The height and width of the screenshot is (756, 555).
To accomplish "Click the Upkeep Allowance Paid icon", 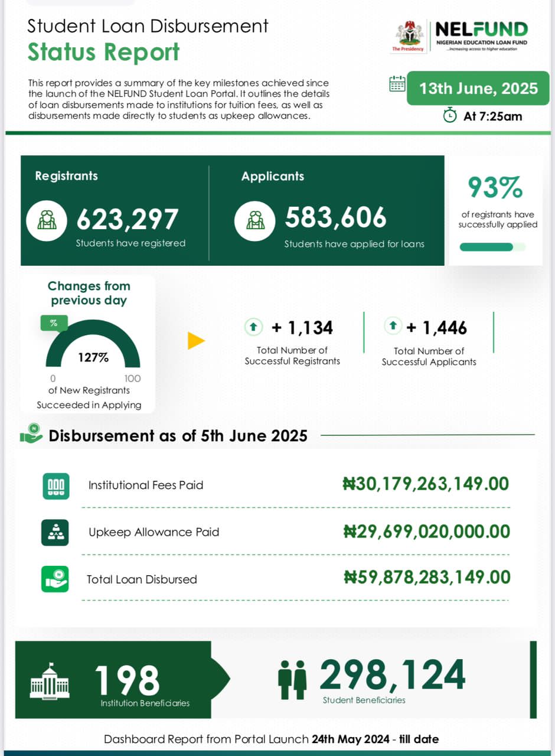I will click(56, 532).
